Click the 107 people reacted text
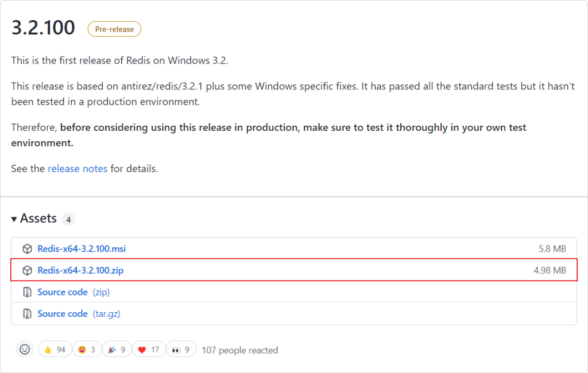This screenshot has width=588, height=373. point(239,350)
